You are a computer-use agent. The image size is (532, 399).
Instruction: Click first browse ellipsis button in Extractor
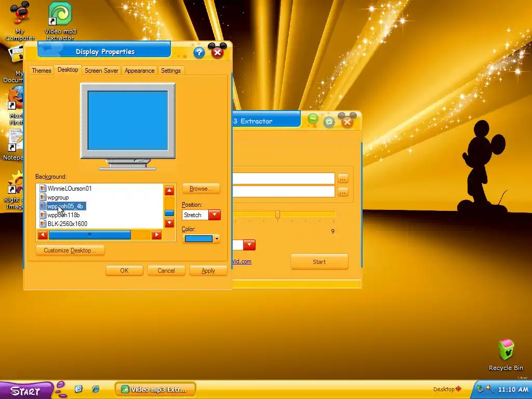coord(343,179)
